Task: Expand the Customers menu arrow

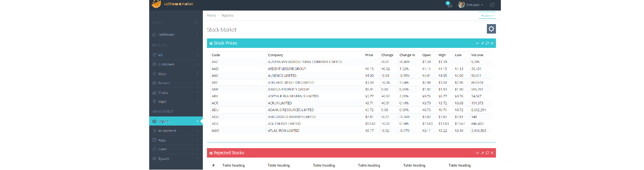Action: point(197,64)
